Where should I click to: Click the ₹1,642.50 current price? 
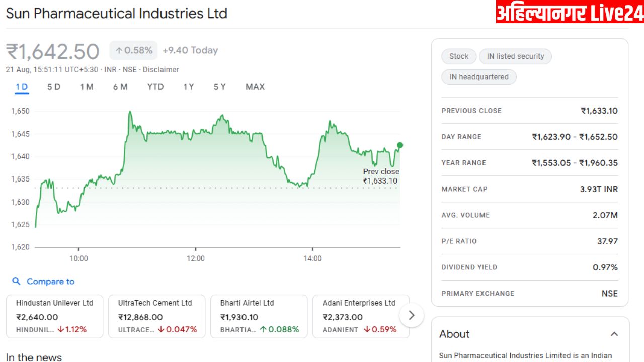(53, 51)
